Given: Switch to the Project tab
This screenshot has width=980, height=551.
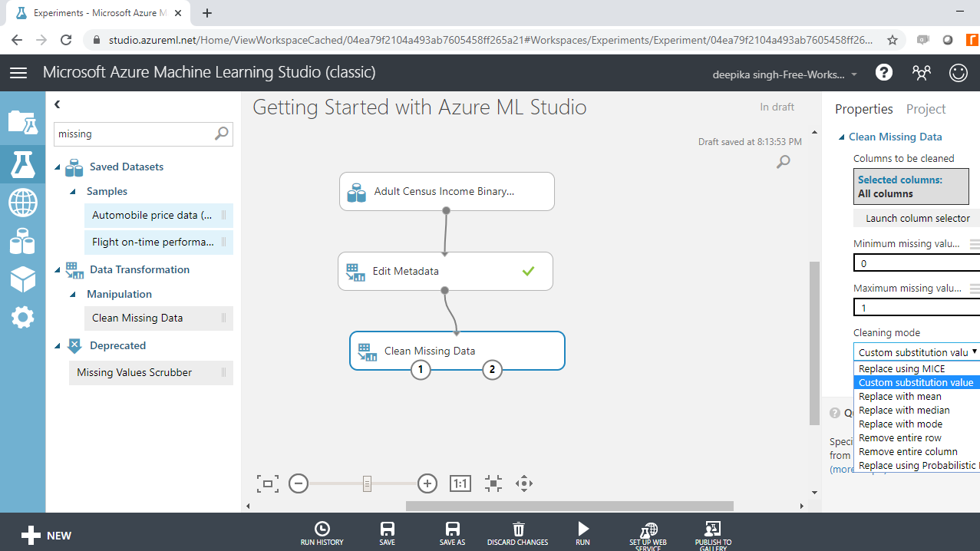Looking at the screenshot, I should 926,109.
